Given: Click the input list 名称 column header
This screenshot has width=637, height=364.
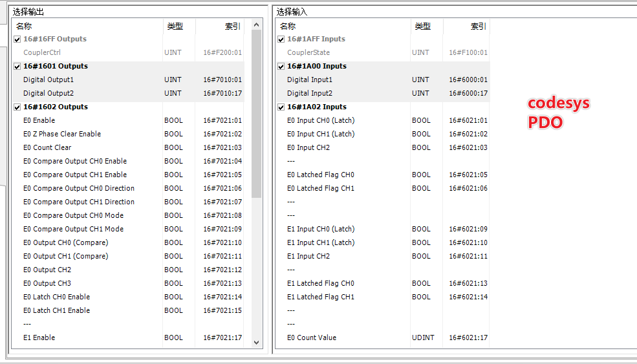Looking at the screenshot, I should pyautogui.click(x=343, y=27).
